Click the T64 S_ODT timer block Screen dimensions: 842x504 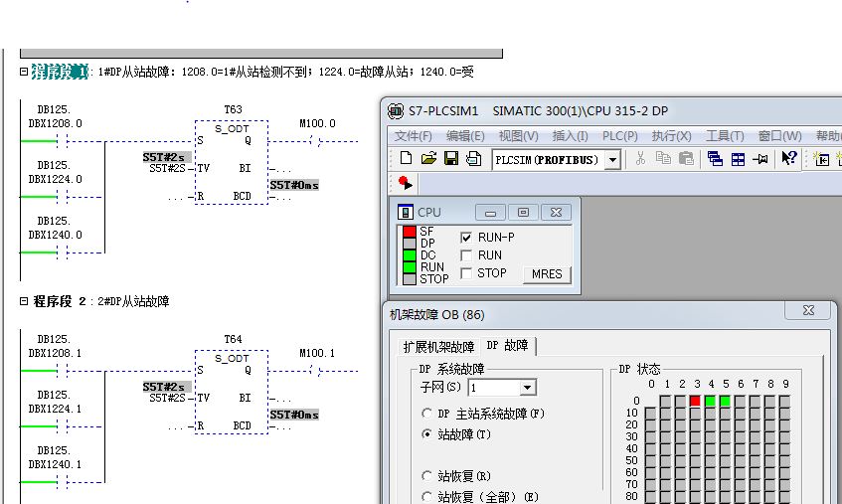tap(232, 392)
